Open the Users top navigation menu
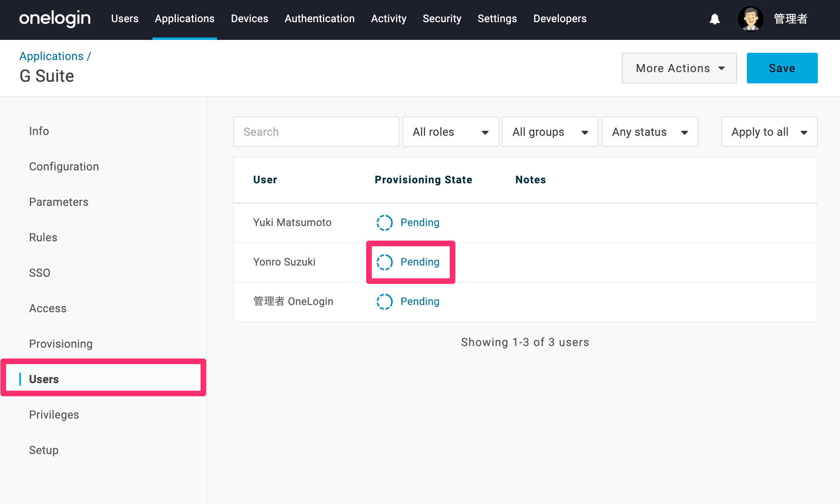This screenshot has height=504, width=840. click(125, 19)
